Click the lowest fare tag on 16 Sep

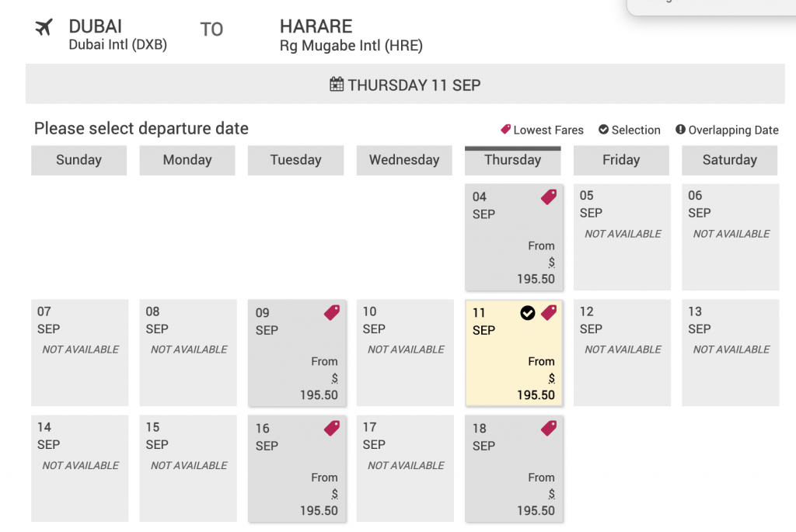332,429
